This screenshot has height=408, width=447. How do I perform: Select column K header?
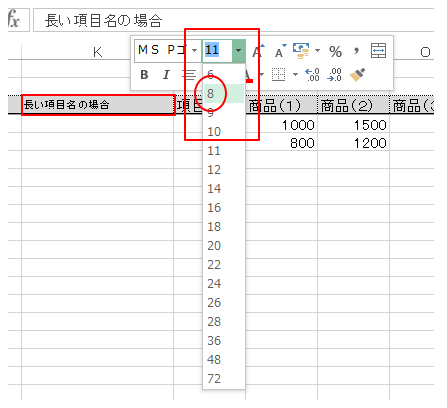click(97, 52)
